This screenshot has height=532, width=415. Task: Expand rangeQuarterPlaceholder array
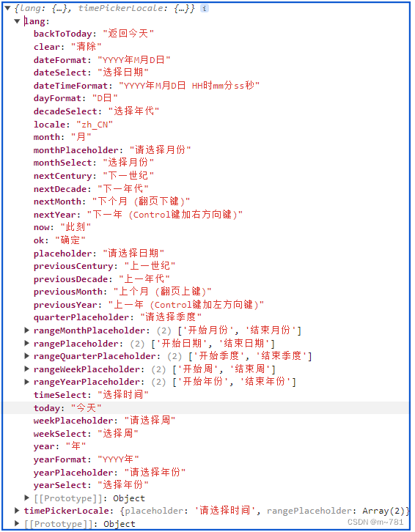click(x=27, y=356)
